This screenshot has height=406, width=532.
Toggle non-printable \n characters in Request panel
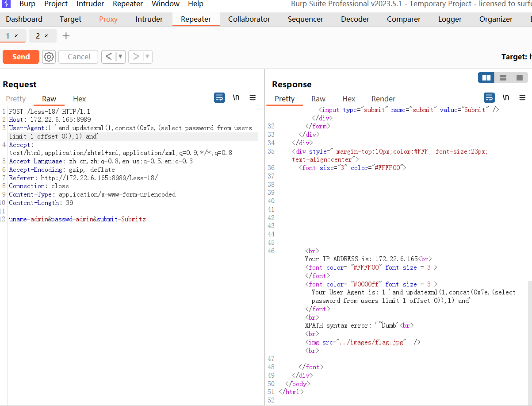click(x=236, y=97)
